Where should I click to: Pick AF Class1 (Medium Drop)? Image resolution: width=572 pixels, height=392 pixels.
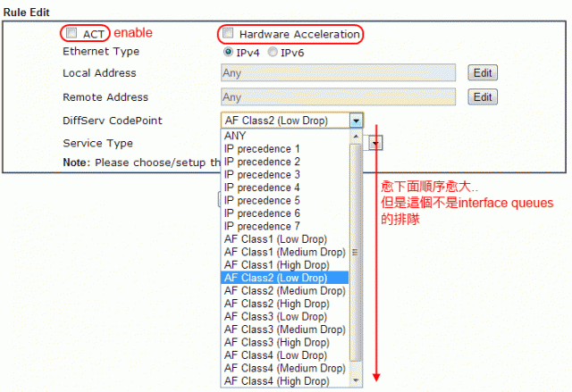[284, 252]
